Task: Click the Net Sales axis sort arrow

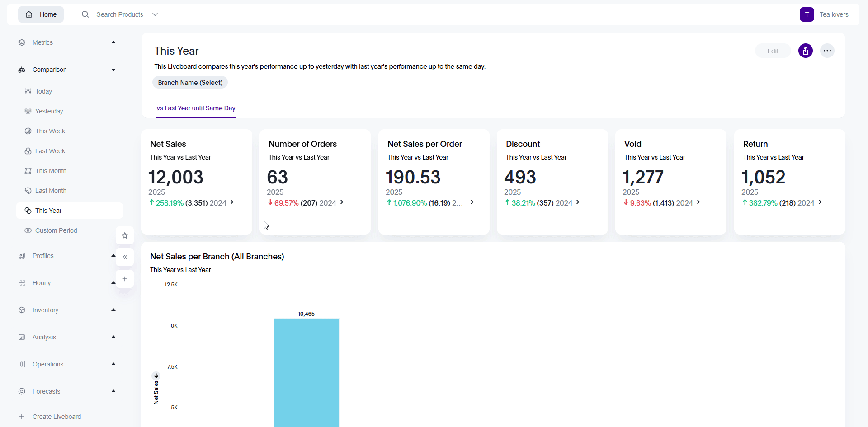Action: point(156,375)
